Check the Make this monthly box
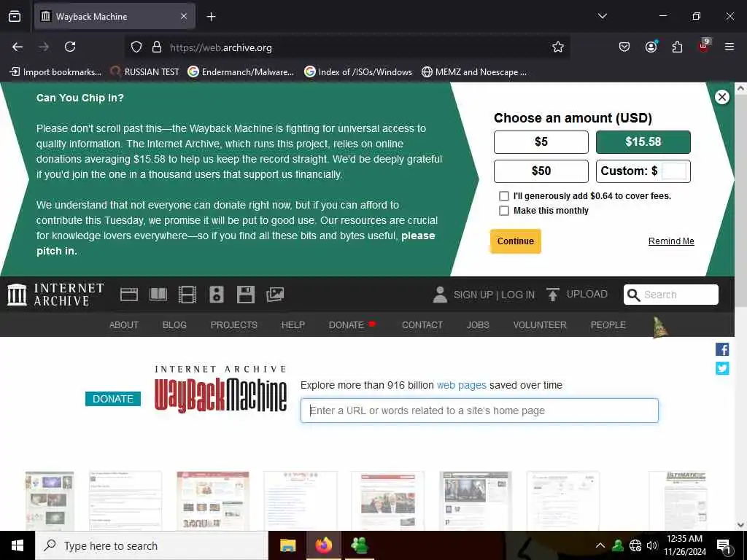Viewport: 747px width, 560px height. click(x=503, y=211)
